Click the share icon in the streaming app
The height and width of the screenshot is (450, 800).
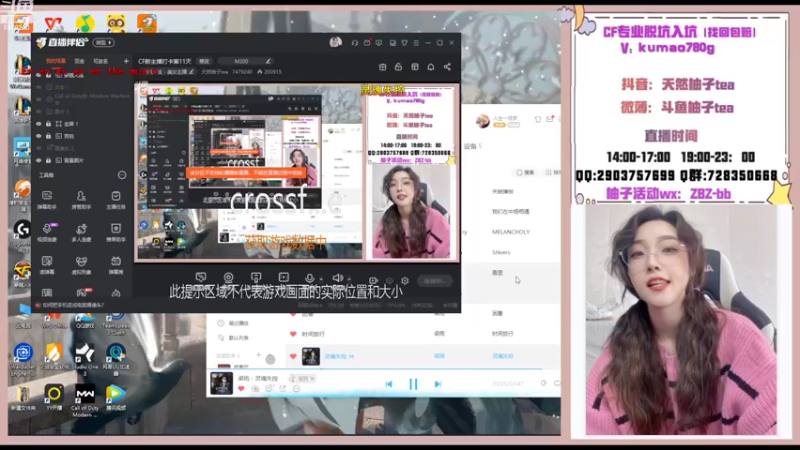coord(447,67)
